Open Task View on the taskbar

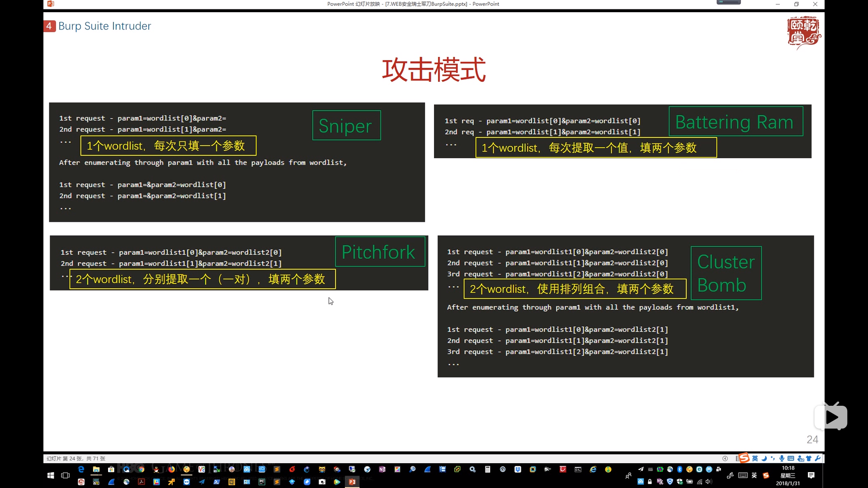pos(66,475)
